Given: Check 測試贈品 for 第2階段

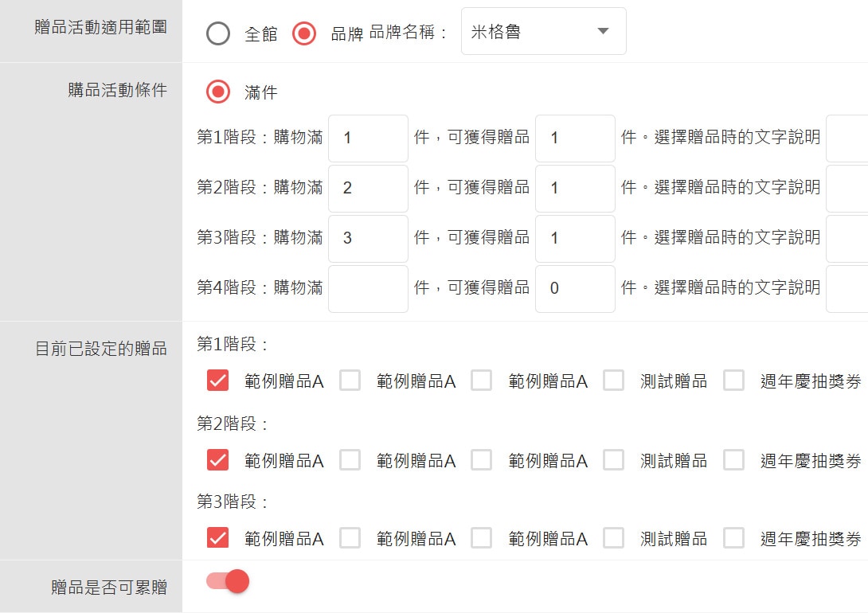Looking at the screenshot, I should point(615,459).
